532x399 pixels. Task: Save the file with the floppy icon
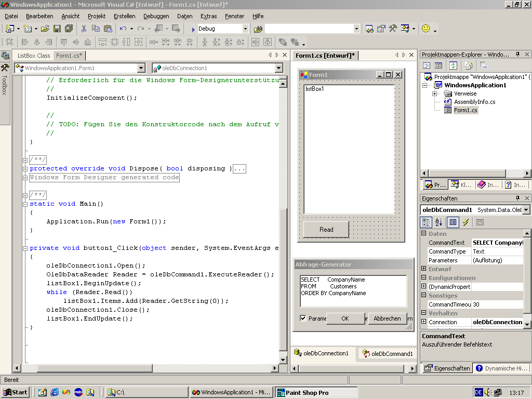[x=57, y=29]
